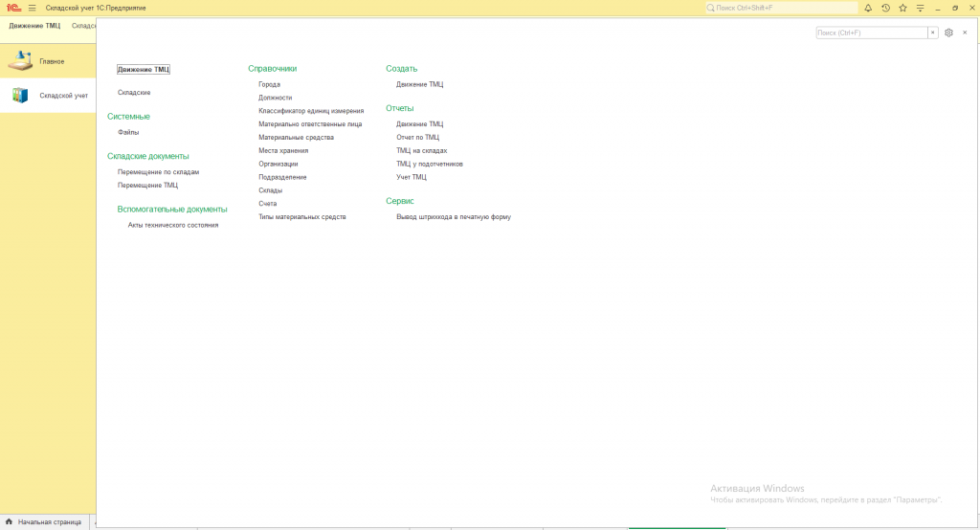Open the service menu icon in title bar
The width and height of the screenshot is (980, 530).
click(920, 8)
